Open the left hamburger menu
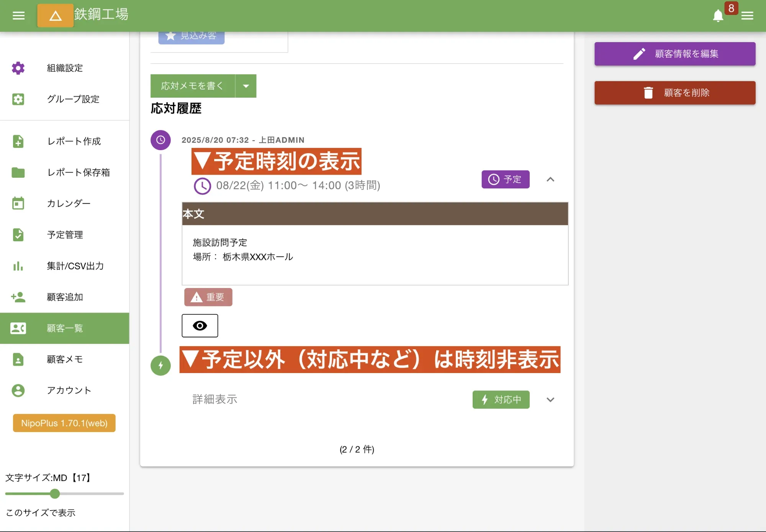 18,15
